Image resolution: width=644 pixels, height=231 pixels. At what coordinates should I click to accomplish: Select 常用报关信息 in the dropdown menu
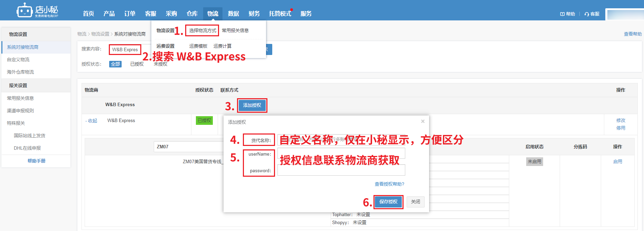235,30
